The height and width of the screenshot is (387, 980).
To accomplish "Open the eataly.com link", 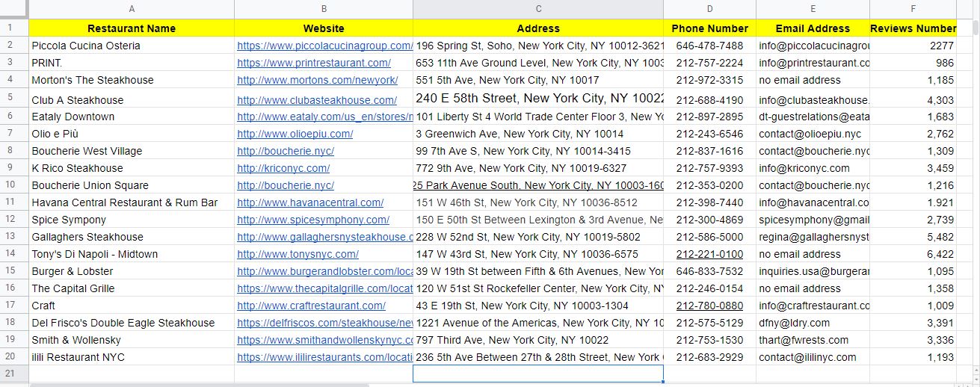I will click(x=324, y=117).
